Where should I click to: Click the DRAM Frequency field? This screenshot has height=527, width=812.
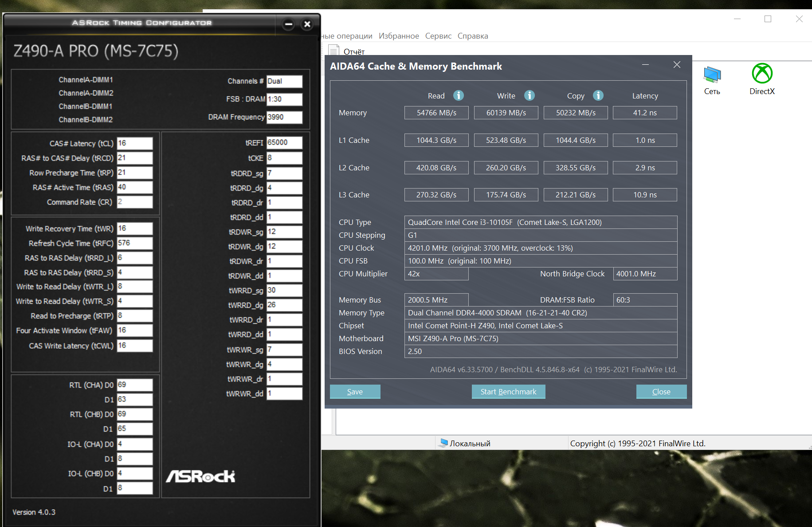pos(284,117)
